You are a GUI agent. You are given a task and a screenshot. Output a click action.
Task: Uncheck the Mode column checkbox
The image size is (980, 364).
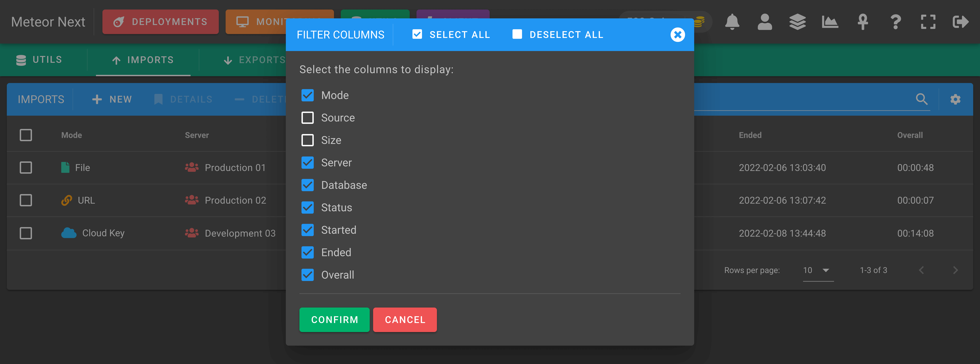(307, 95)
